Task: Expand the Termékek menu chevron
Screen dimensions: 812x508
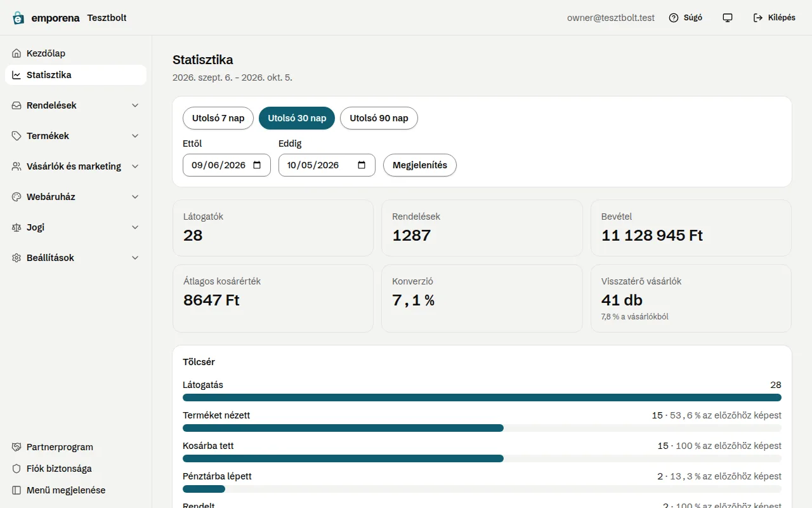Action: click(135, 136)
